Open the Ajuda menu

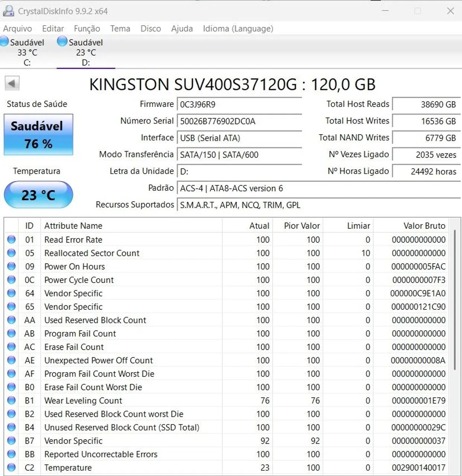coord(182,29)
